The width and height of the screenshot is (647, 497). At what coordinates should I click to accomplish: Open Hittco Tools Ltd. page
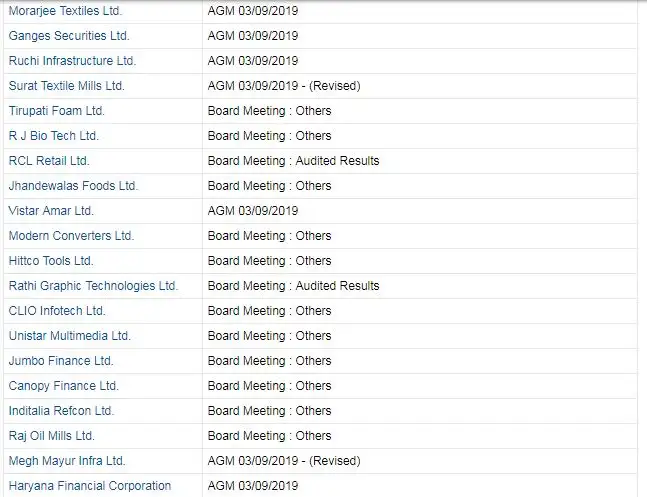coord(51,261)
